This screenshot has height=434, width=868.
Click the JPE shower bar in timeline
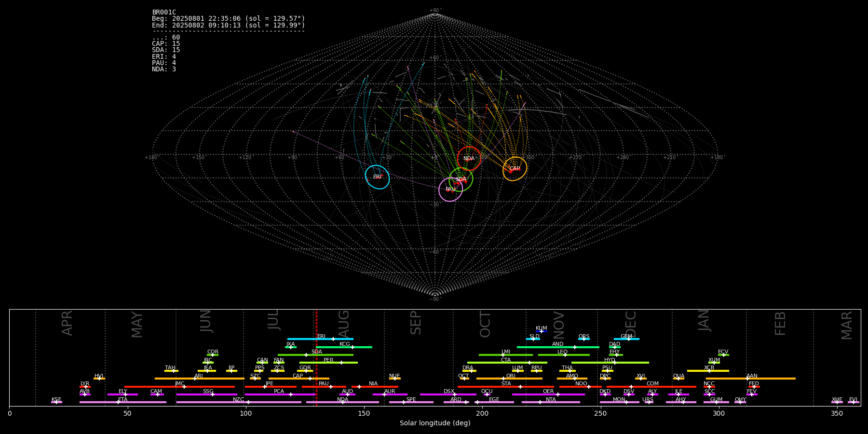coord(271,386)
